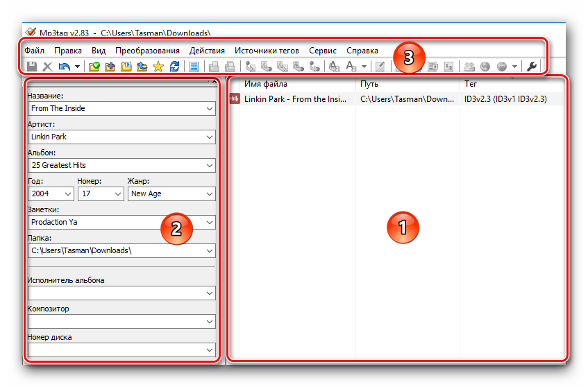Open dropdown arrow next to Undo

click(x=77, y=67)
